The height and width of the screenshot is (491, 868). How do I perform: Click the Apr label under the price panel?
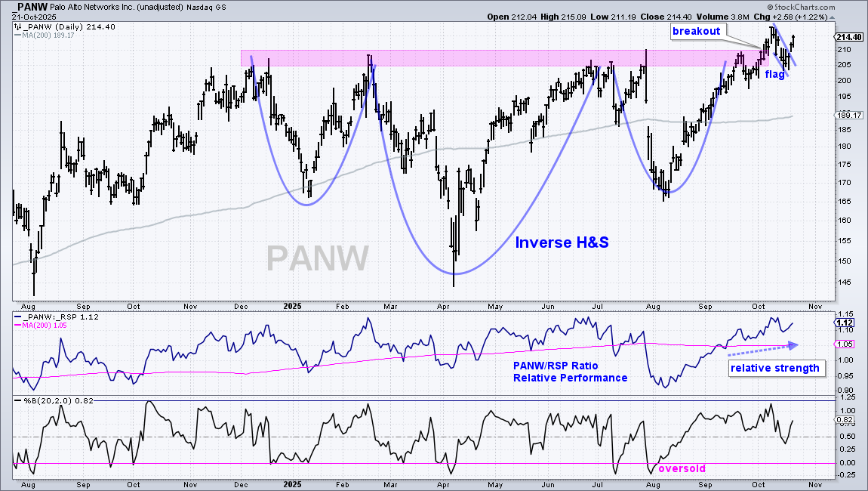443,306
